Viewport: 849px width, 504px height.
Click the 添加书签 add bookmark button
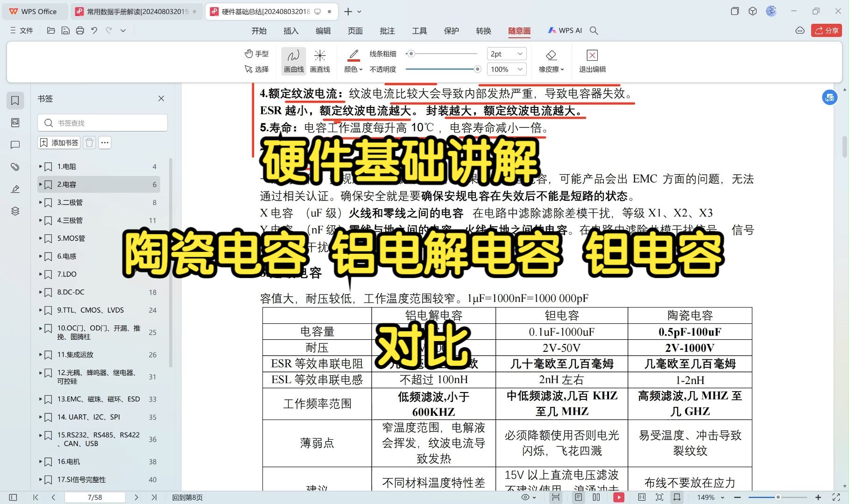(59, 142)
